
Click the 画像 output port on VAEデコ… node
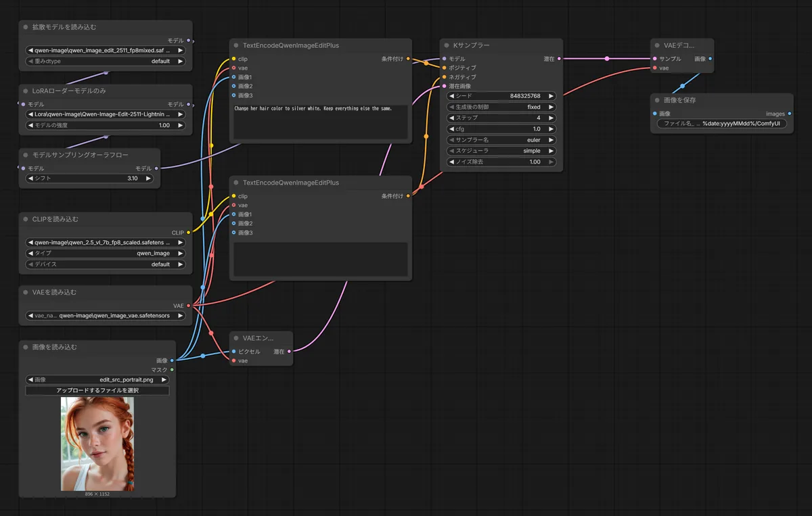tap(710, 59)
